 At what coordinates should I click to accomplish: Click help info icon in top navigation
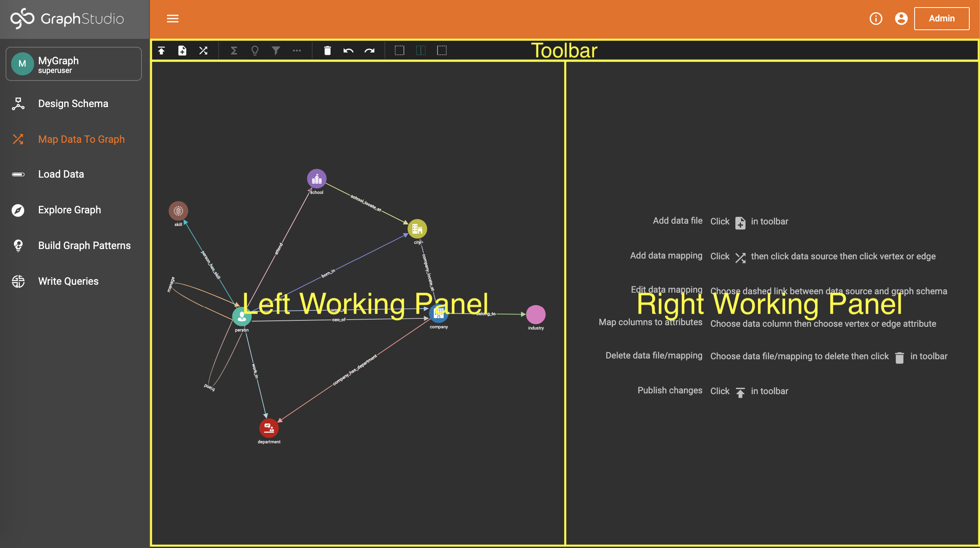coord(876,18)
